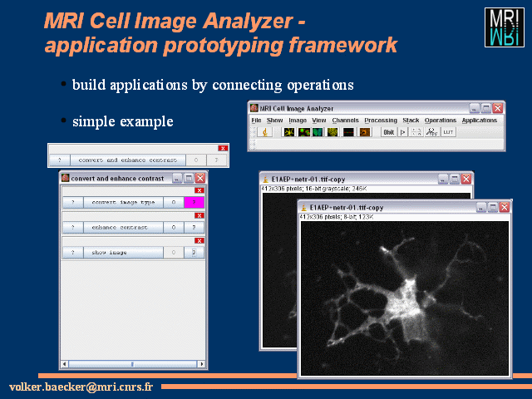This screenshot has height=399, width=532.
Task: Click the horizontal scrollbar thumb in the application window
Action: 133,364
